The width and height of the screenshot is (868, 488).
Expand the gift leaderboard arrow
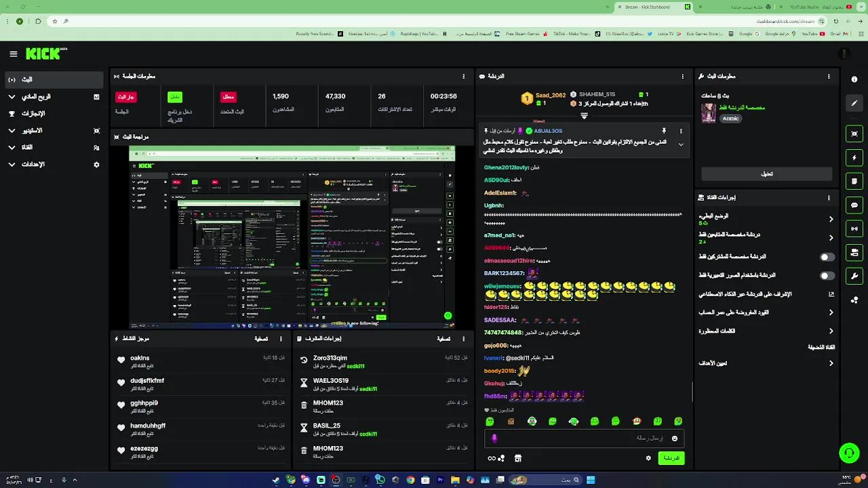(x=584, y=116)
